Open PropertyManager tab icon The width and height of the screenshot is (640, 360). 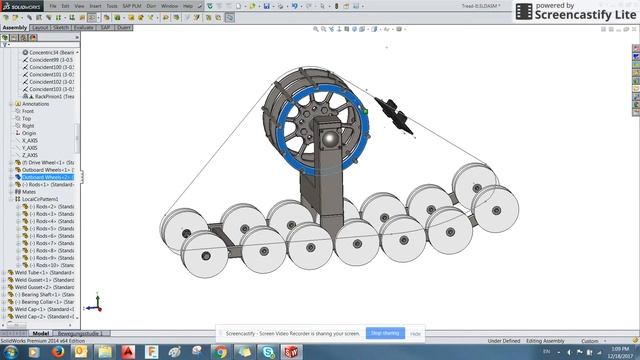(14, 37)
